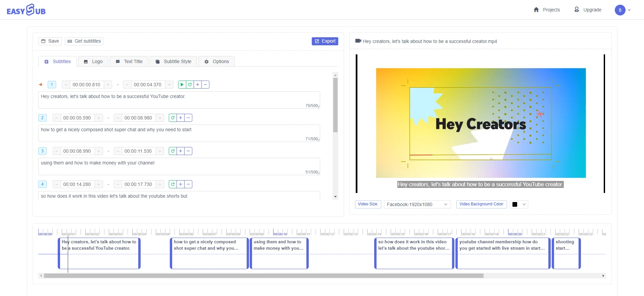Open the Text Title tab
Screen dimensions: 644x296
pos(129,61)
